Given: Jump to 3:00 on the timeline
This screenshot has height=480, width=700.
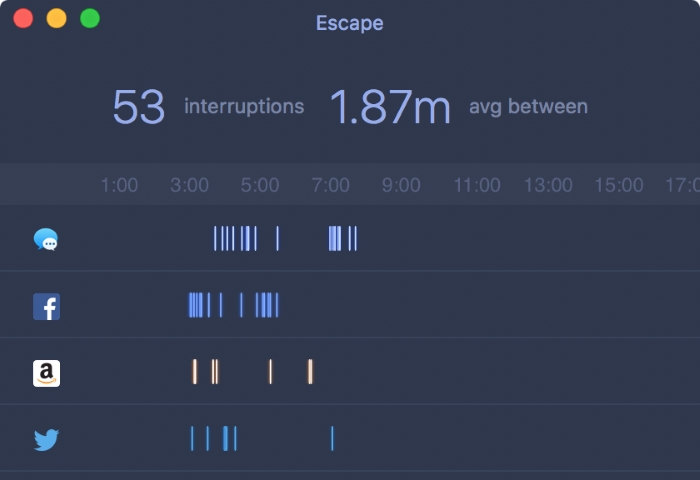Looking at the screenshot, I should pyautogui.click(x=189, y=185).
